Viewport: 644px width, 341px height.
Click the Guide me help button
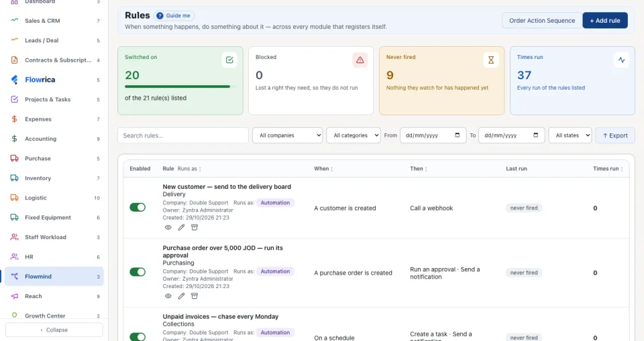174,15
